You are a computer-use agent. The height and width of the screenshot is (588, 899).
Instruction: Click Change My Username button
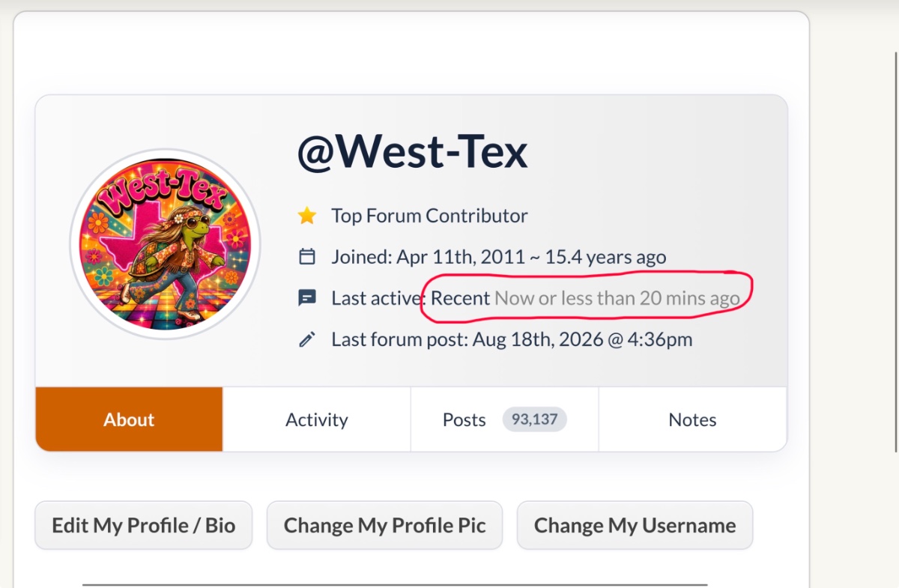[635, 526]
